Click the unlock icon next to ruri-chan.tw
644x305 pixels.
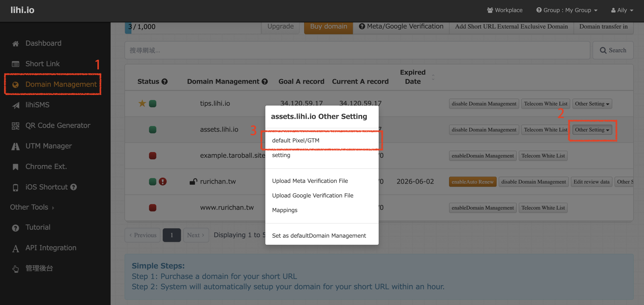point(193,181)
